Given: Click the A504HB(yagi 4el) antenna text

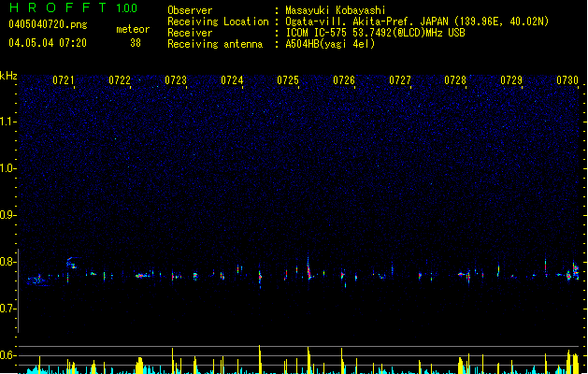Looking at the screenshot, I should (330, 44).
